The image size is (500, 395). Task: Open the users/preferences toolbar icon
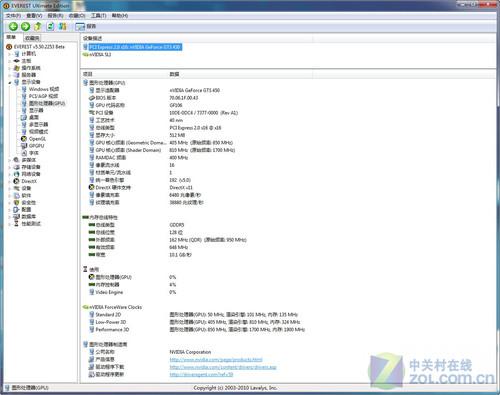(62, 26)
